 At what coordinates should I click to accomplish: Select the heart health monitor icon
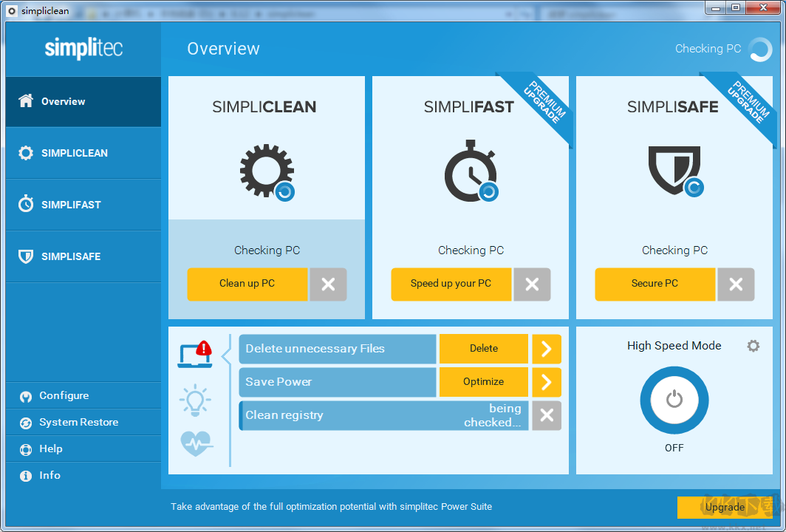(196, 443)
